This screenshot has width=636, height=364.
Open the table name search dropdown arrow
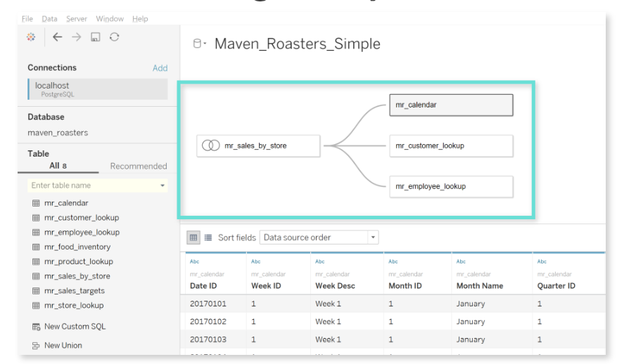click(x=163, y=186)
